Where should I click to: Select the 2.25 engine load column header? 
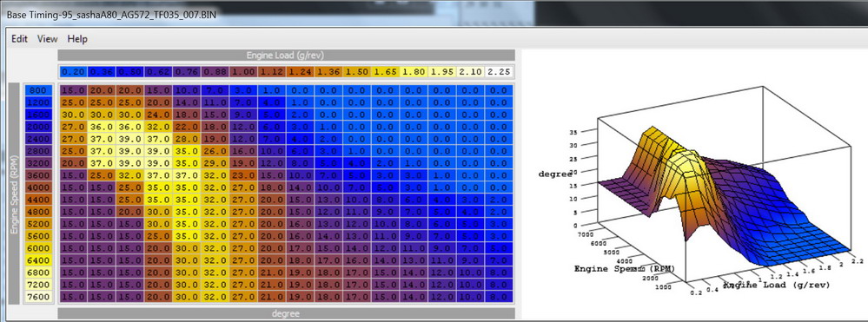click(499, 72)
